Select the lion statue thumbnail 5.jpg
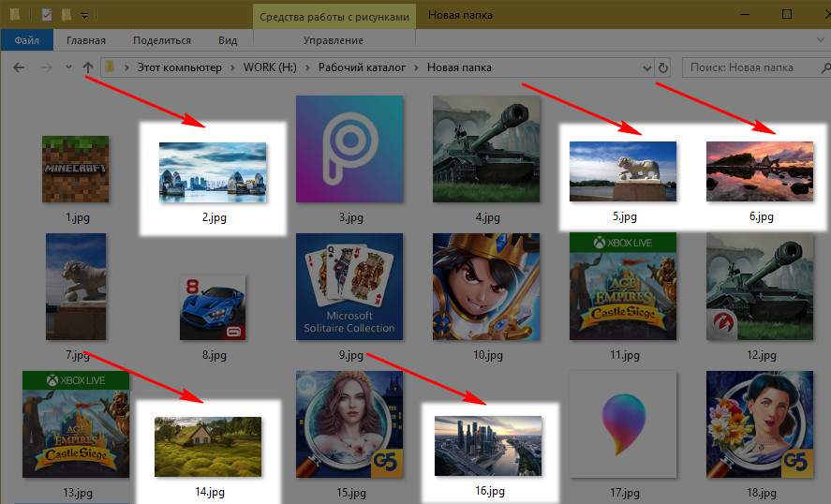 [623, 171]
